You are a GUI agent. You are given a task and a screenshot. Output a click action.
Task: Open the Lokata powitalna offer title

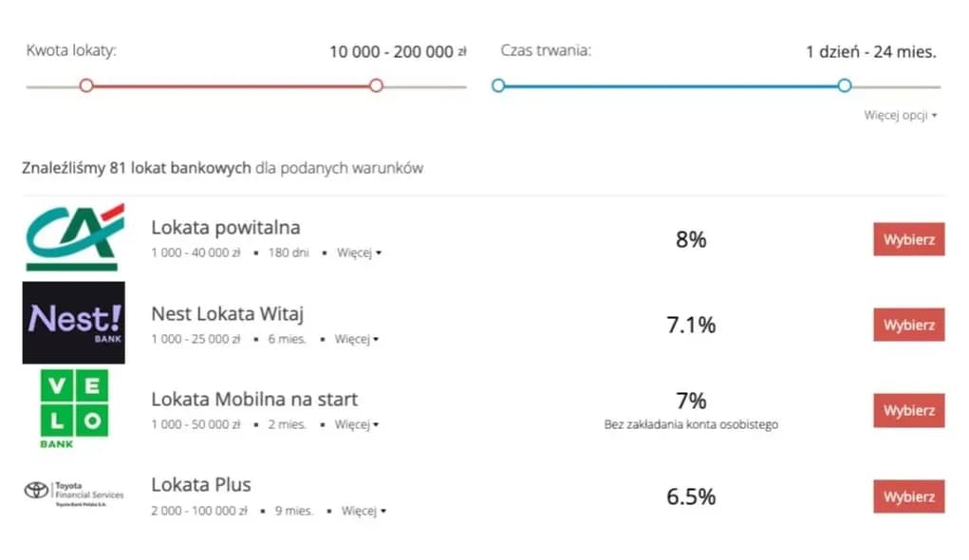226,228
